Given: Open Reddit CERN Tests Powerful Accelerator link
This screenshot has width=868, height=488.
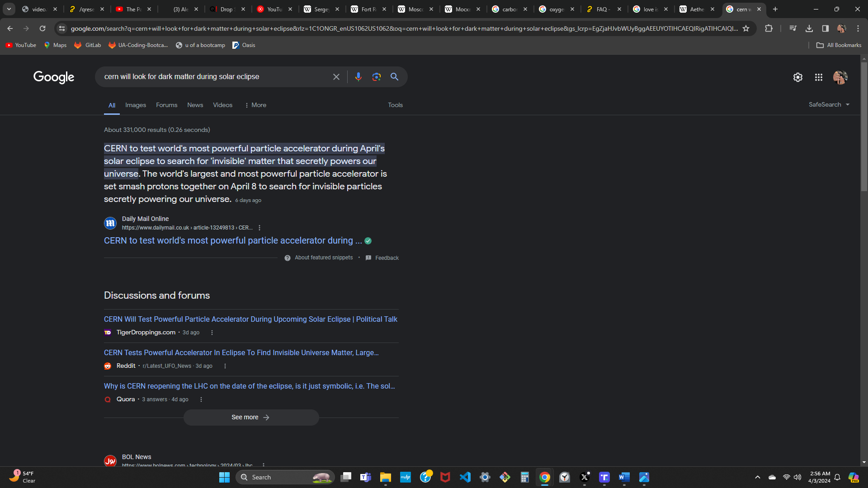Looking at the screenshot, I should coord(241,353).
